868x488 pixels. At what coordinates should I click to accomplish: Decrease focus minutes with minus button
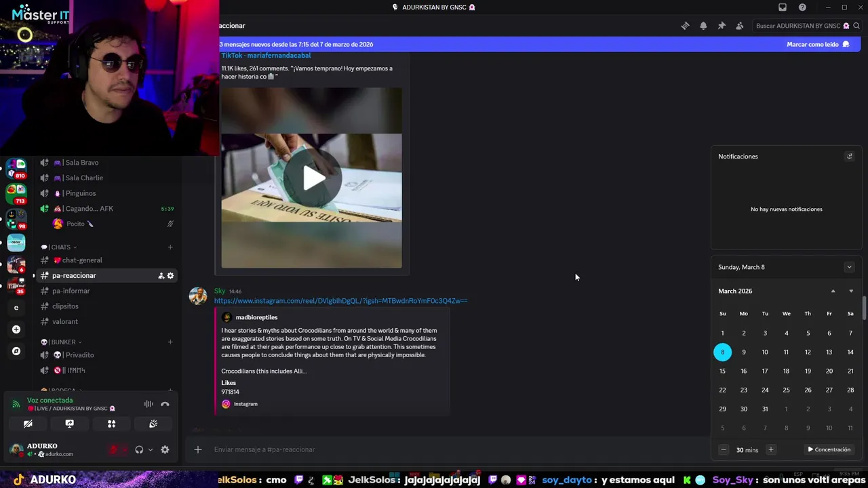[724, 449]
